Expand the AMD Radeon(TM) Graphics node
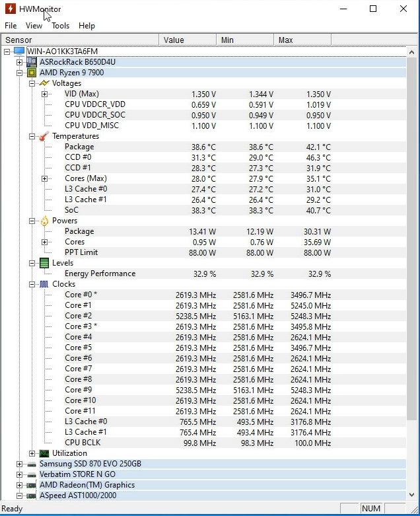420x516 pixels. tap(19, 485)
